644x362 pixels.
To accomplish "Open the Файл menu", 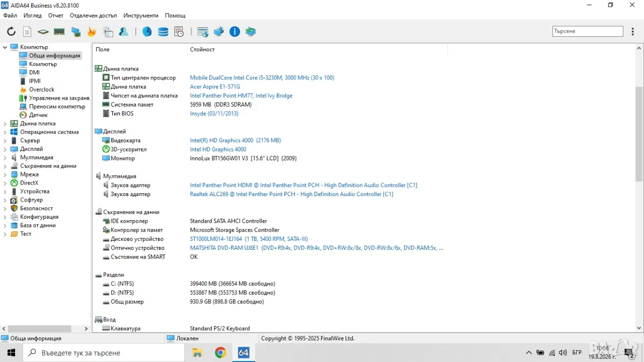I will 10,16.
